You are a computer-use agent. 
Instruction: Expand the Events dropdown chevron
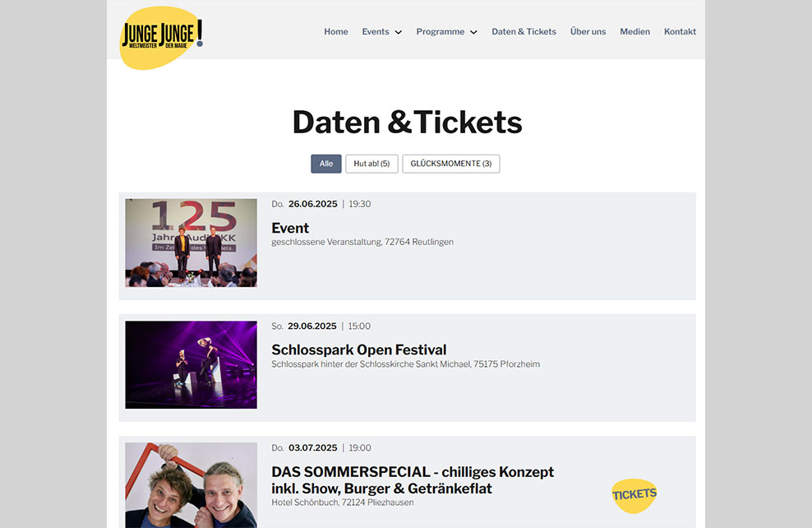point(399,32)
